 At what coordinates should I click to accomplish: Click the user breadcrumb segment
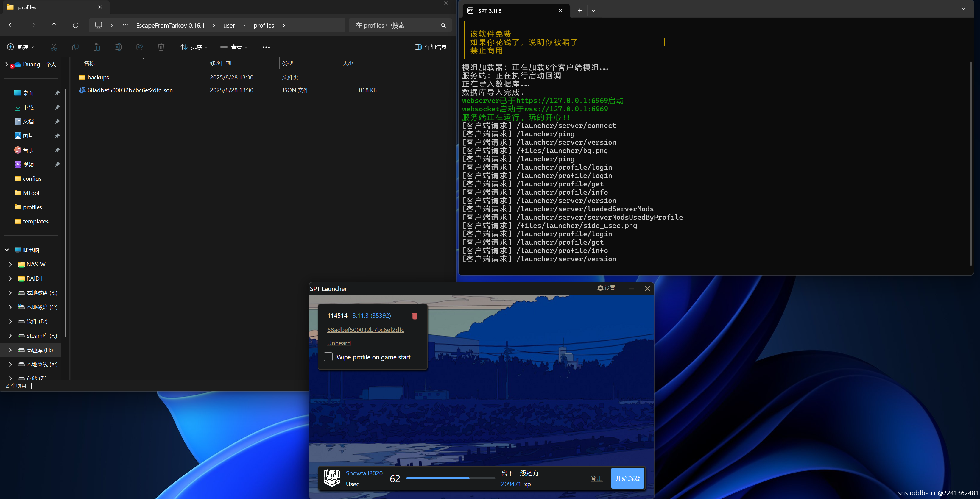(229, 26)
